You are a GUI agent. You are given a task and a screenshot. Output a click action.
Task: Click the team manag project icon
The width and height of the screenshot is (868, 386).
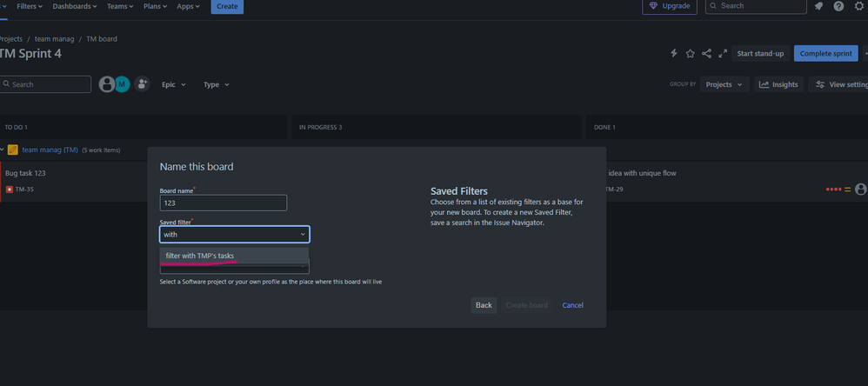[13, 150]
